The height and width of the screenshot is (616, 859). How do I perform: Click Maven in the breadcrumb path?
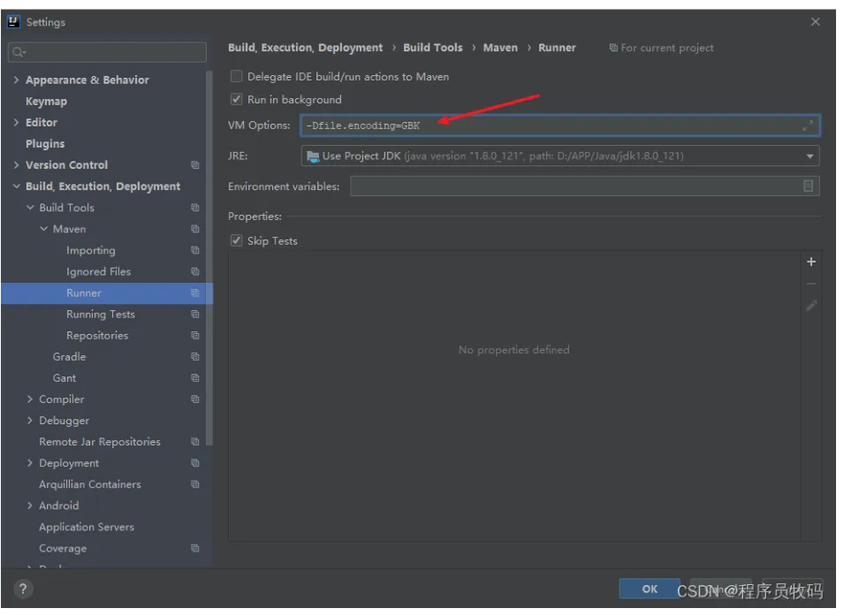pos(500,48)
